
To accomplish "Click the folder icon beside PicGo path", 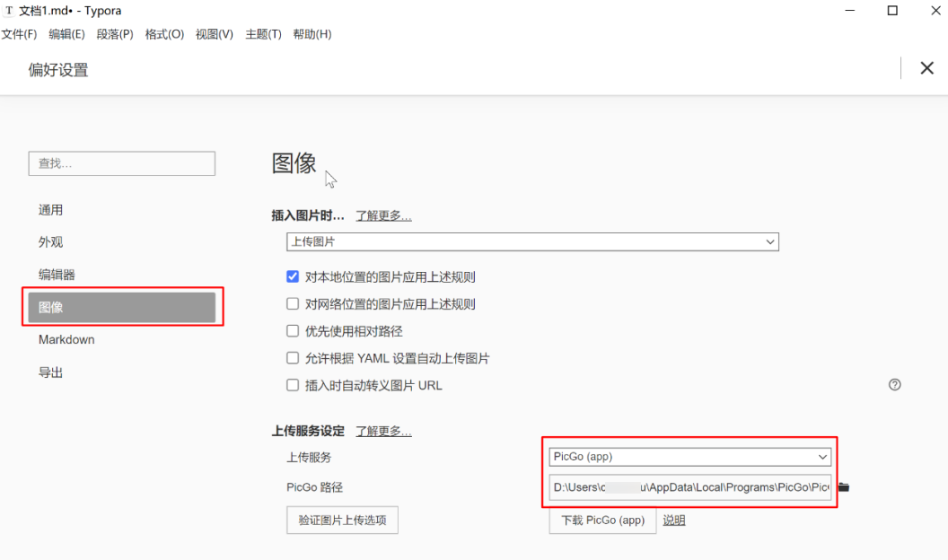I will point(844,487).
